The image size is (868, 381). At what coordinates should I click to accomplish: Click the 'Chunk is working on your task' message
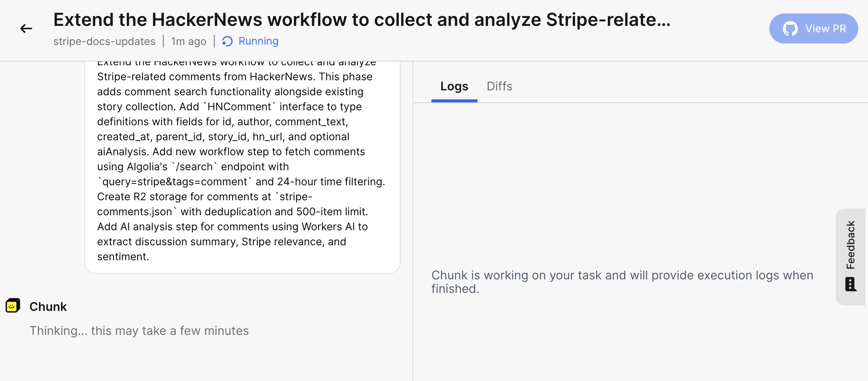(x=622, y=282)
